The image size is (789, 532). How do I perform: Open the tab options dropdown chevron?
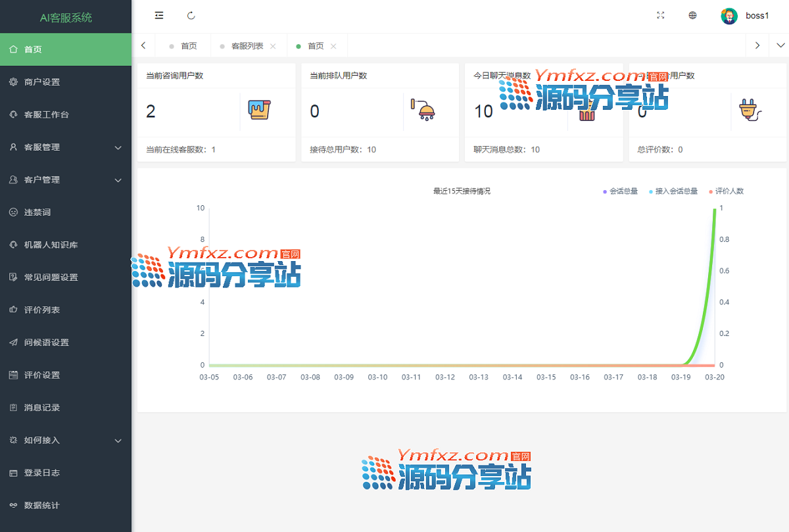(780, 45)
